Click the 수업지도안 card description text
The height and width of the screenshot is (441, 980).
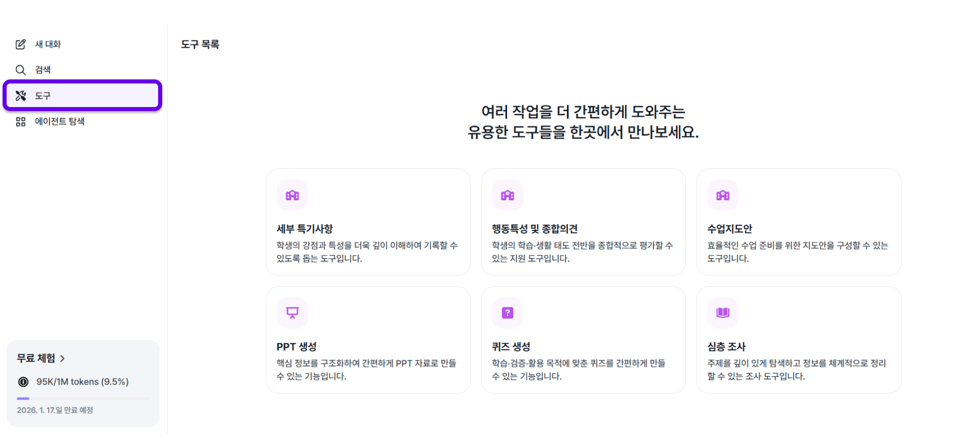797,252
